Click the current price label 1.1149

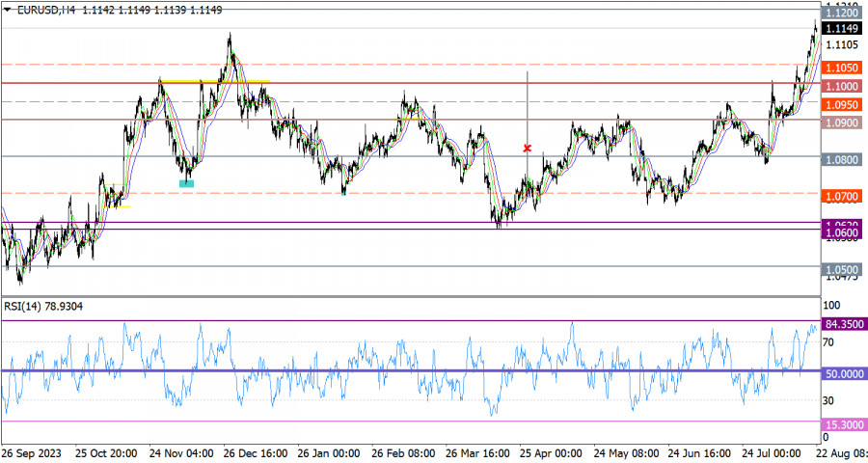841,28
